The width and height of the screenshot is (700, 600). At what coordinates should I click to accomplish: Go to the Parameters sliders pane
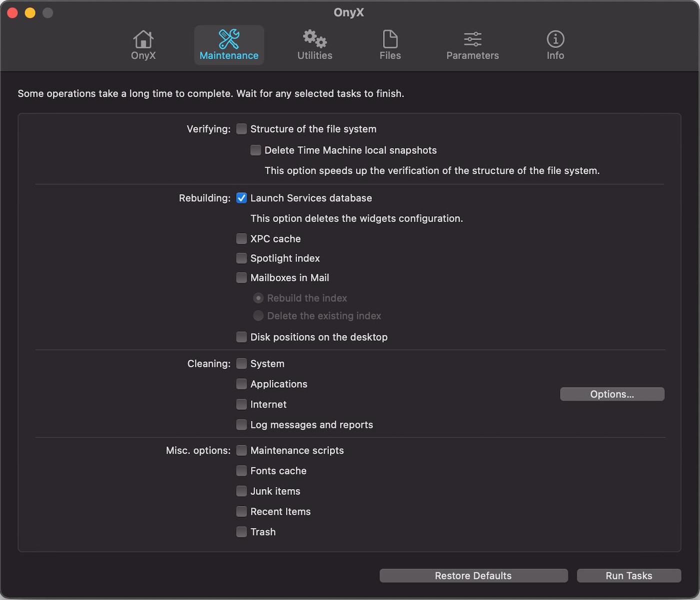tap(472, 45)
